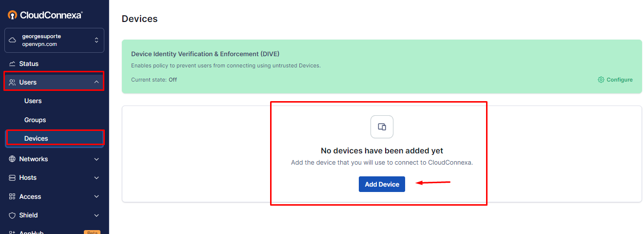
Task: Select the Devices submenu item
Action: click(54, 139)
